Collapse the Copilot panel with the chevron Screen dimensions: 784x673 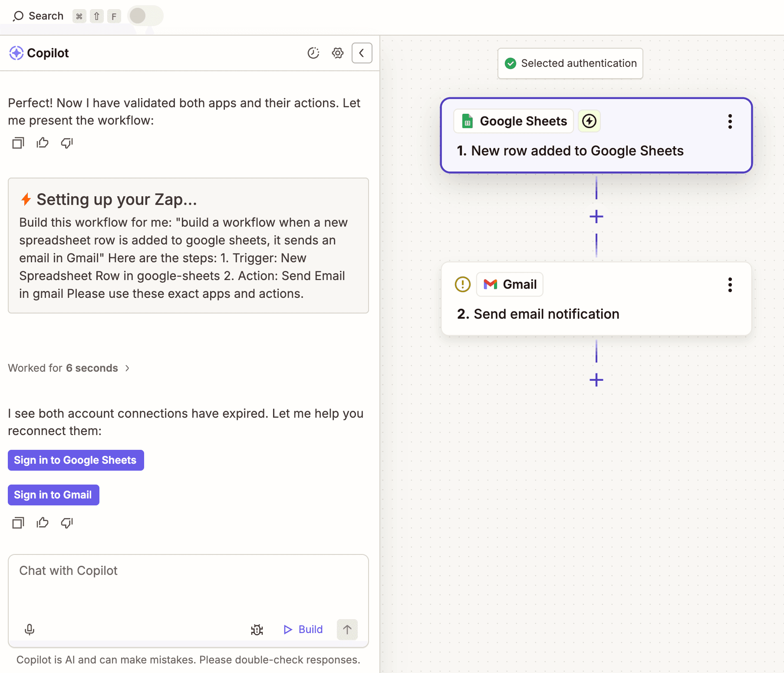point(362,53)
